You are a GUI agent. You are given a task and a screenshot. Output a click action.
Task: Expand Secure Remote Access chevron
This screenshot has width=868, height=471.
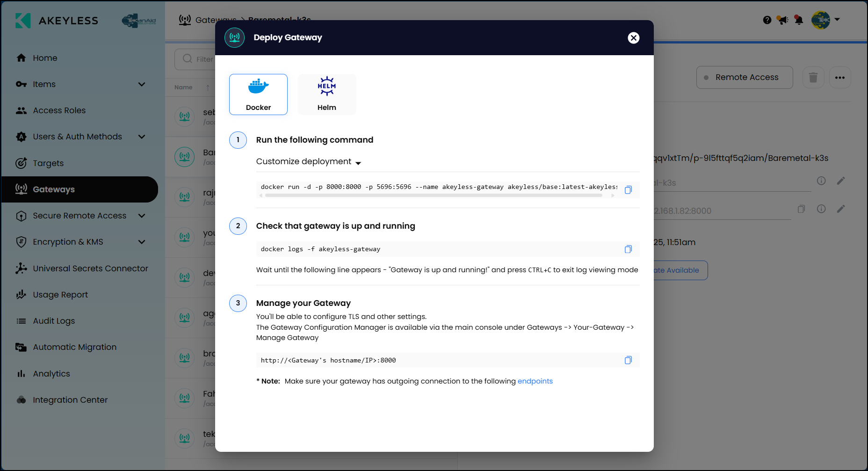click(142, 216)
